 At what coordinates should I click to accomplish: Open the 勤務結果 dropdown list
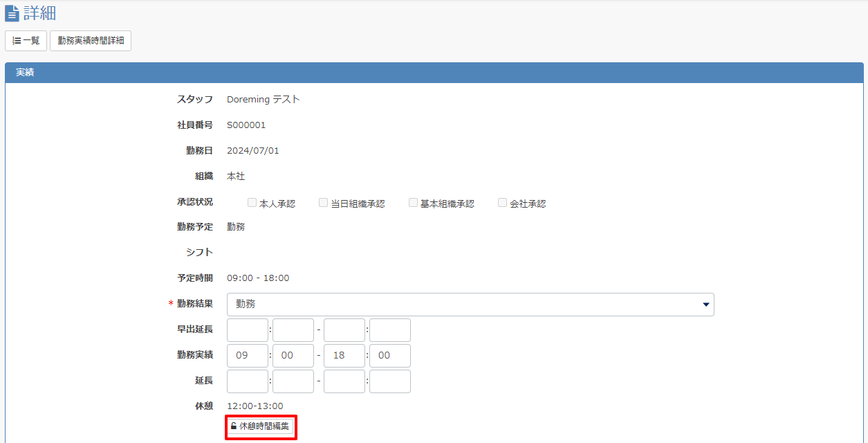[x=470, y=305]
